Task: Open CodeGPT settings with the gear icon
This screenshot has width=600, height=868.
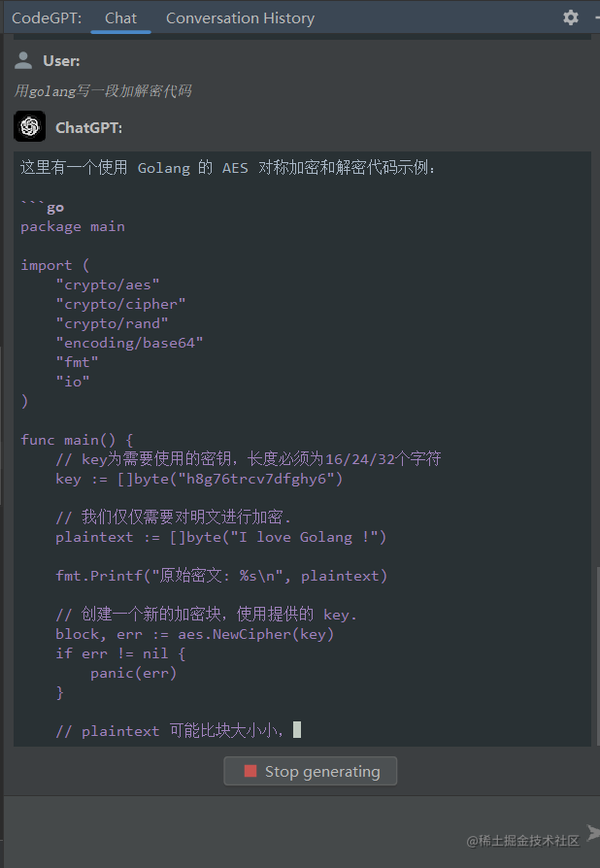Action: point(570,17)
